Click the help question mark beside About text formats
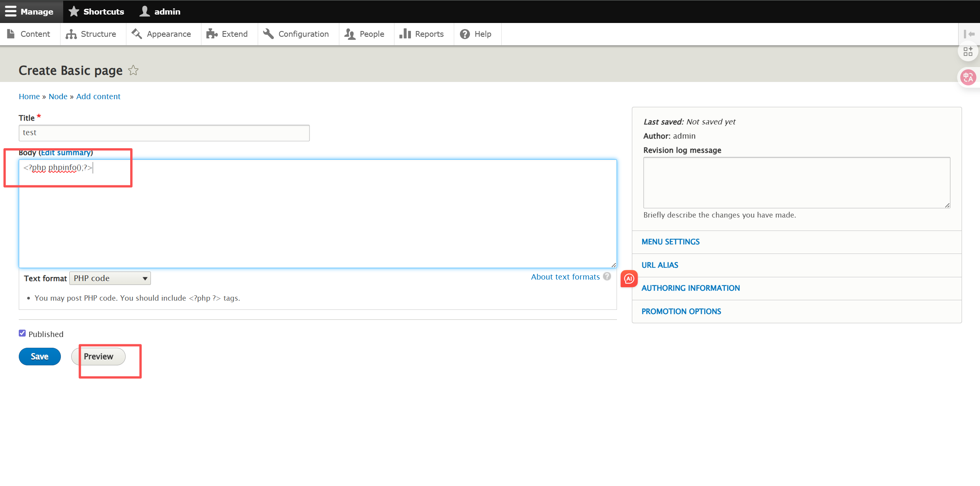This screenshot has width=980, height=486. coord(607,277)
